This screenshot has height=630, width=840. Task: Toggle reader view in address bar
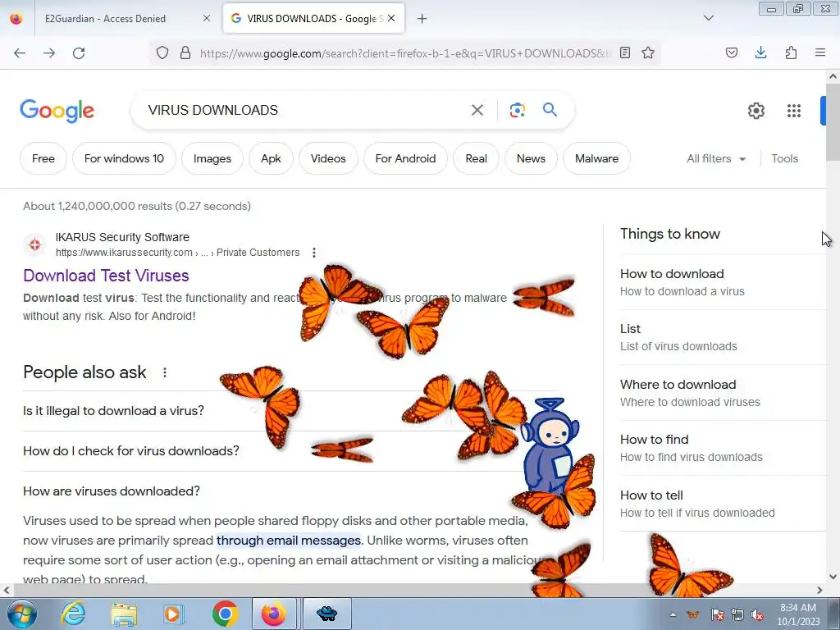click(x=624, y=52)
